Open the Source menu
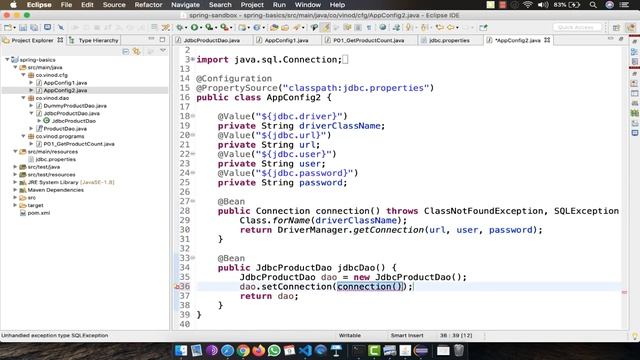Image resolution: width=640 pixels, height=360 pixels. click(114, 5)
